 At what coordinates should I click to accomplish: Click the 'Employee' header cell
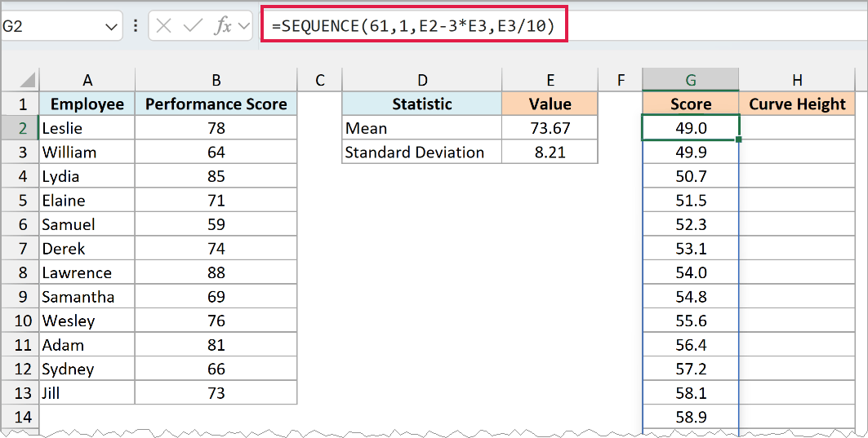tap(87, 104)
